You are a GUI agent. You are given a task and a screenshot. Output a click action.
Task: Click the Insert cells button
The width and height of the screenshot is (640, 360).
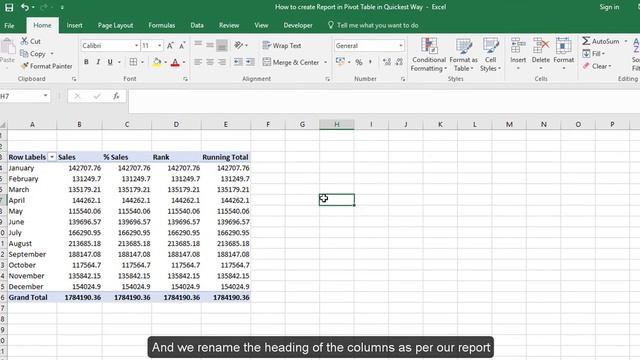(518, 53)
